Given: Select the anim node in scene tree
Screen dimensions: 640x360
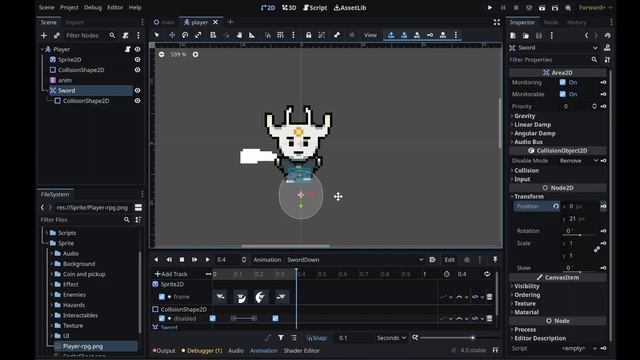Looking at the screenshot, I should 65,80.
